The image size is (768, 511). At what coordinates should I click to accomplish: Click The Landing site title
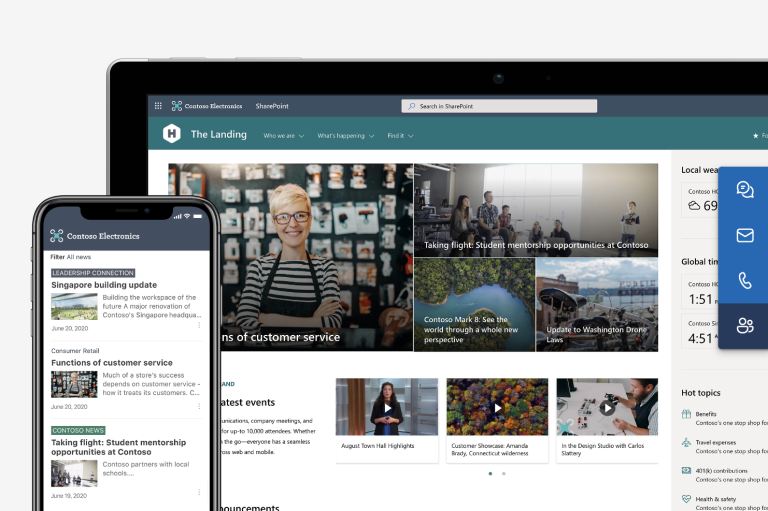pos(218,134)
